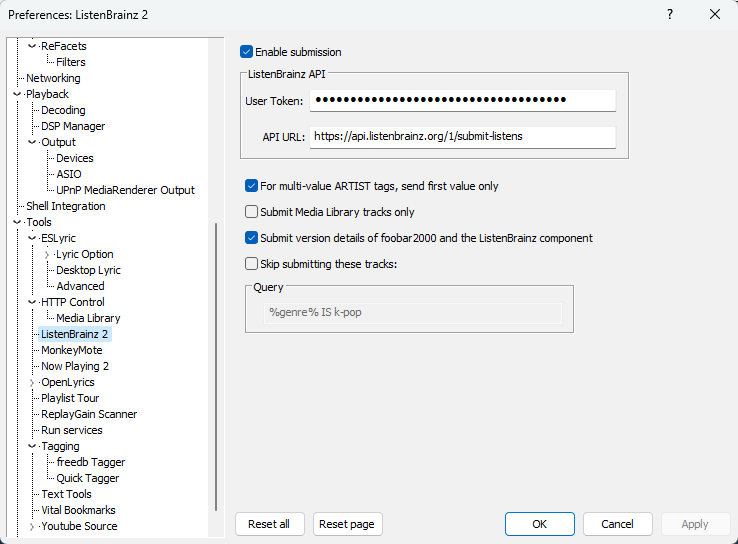Cancel the preferences dialog
The height and width of the screenshot is (544, 738).
click(618, 524)
